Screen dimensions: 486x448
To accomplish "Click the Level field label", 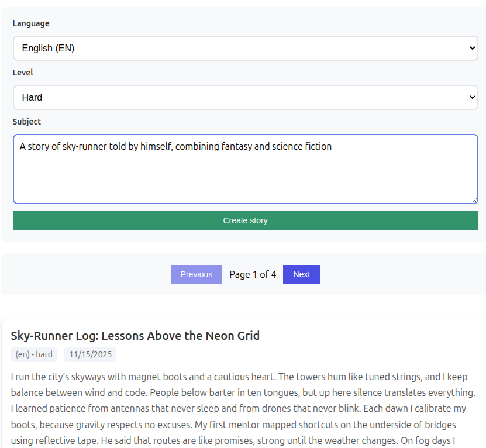I will click(x=23, y=73).
